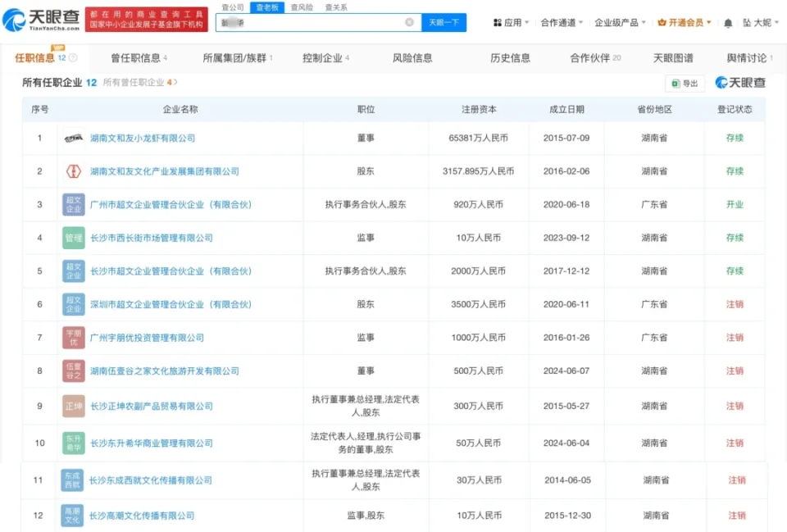Click the 开业 status in row 3
The image size is (787, 532).
pos(735,204)
